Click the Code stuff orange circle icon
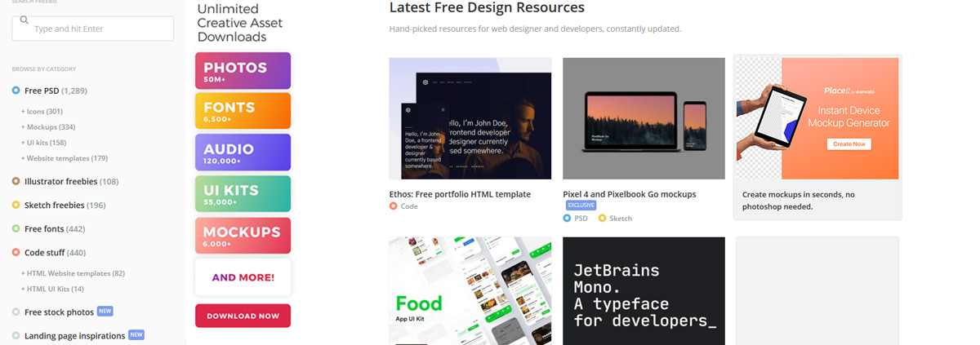The image size is (980, 345). click(x=16, y=253)
